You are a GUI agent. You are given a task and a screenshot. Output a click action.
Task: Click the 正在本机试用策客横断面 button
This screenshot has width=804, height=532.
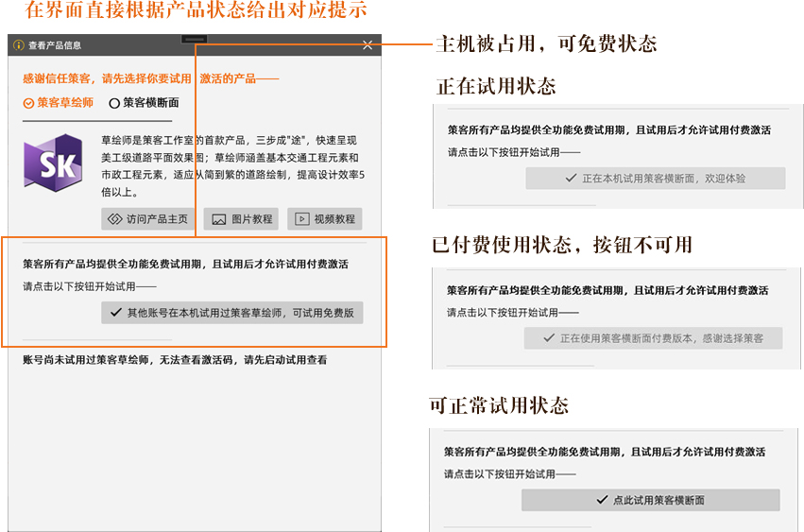pyautogui.click(x=656, y=179)
